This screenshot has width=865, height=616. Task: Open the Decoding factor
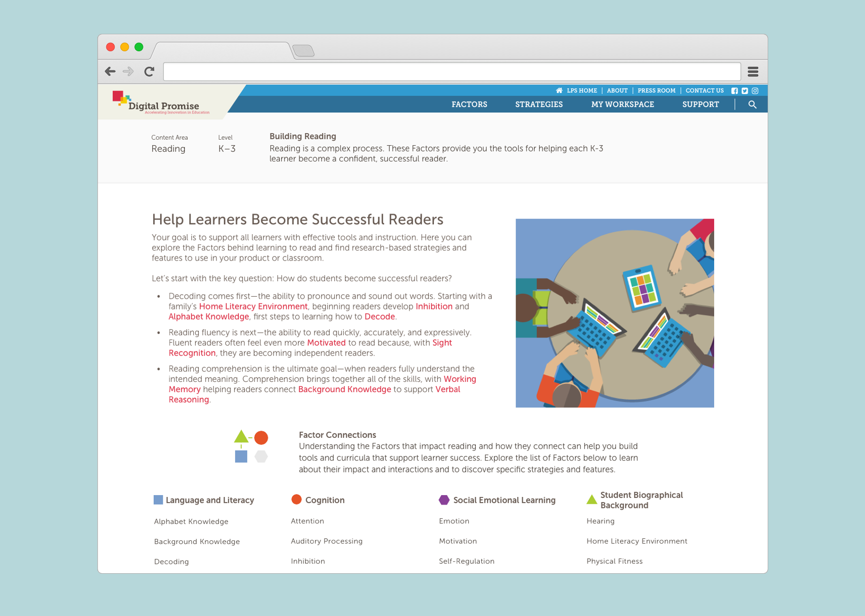click(x=171, y=562)
